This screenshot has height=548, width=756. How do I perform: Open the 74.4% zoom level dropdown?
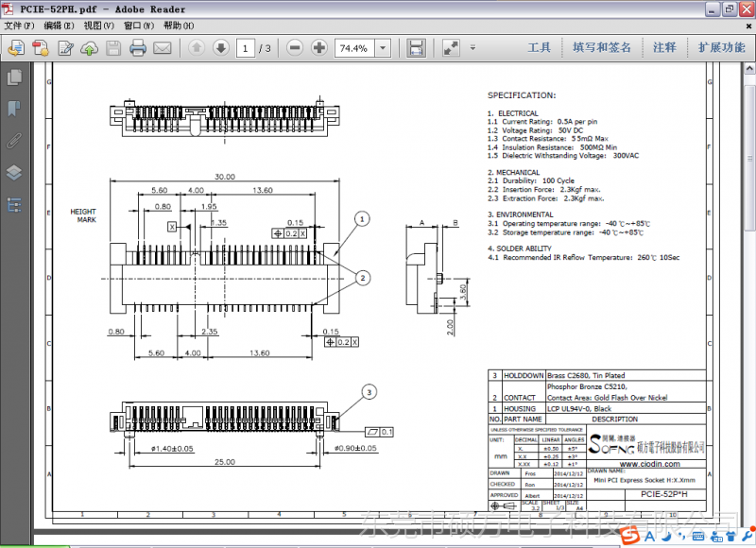[383, 48]
